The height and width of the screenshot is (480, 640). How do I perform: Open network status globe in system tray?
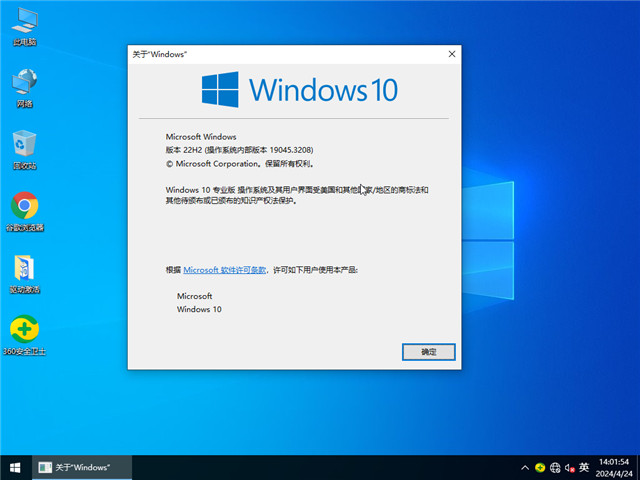point(555,467)
